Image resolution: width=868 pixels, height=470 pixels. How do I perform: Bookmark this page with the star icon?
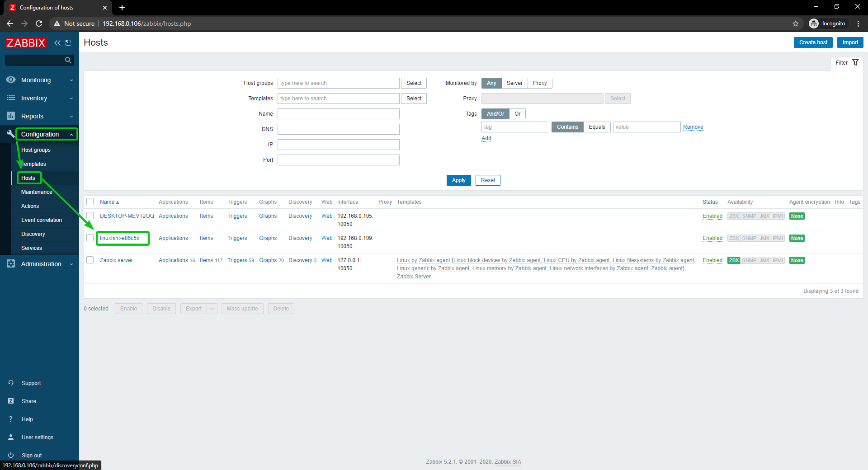[796, 23]
